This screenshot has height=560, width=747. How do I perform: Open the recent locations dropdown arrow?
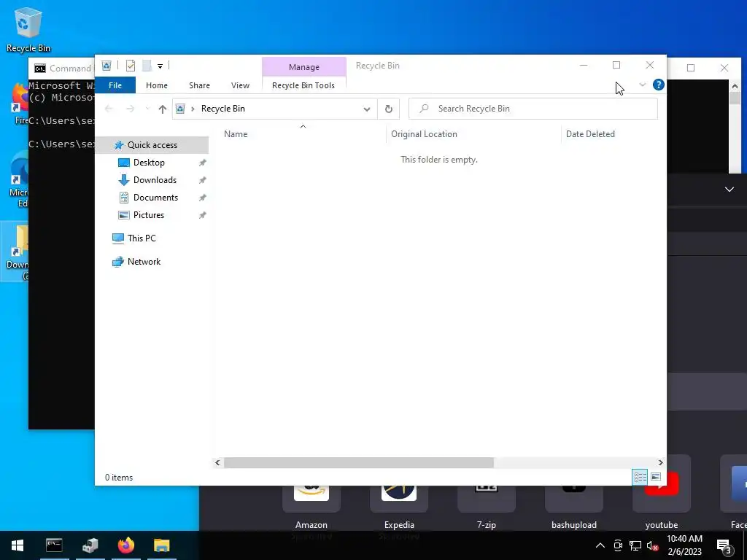click(x=147, y=109)
